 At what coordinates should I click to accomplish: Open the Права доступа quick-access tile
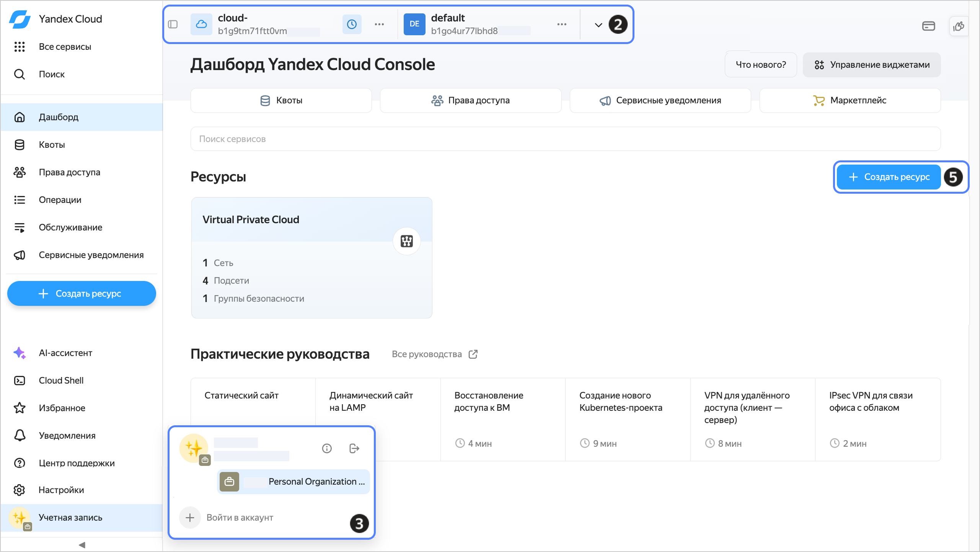[x=471, y=100]
